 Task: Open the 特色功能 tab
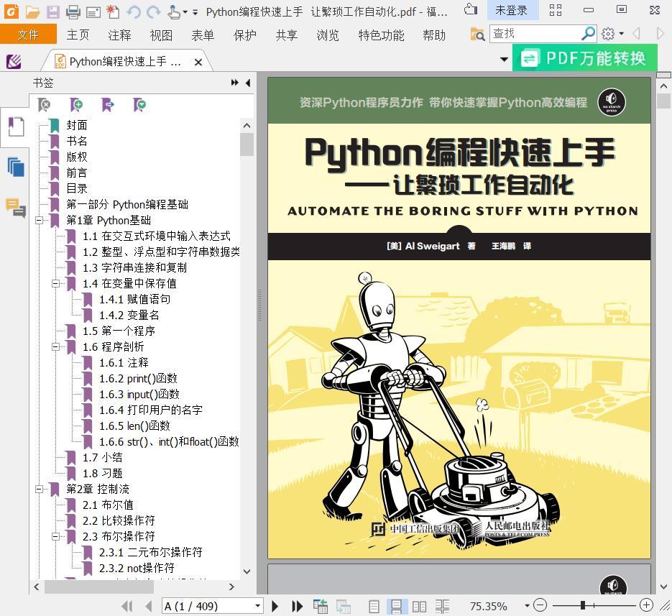pyautogui.click(x=381, y=35)
